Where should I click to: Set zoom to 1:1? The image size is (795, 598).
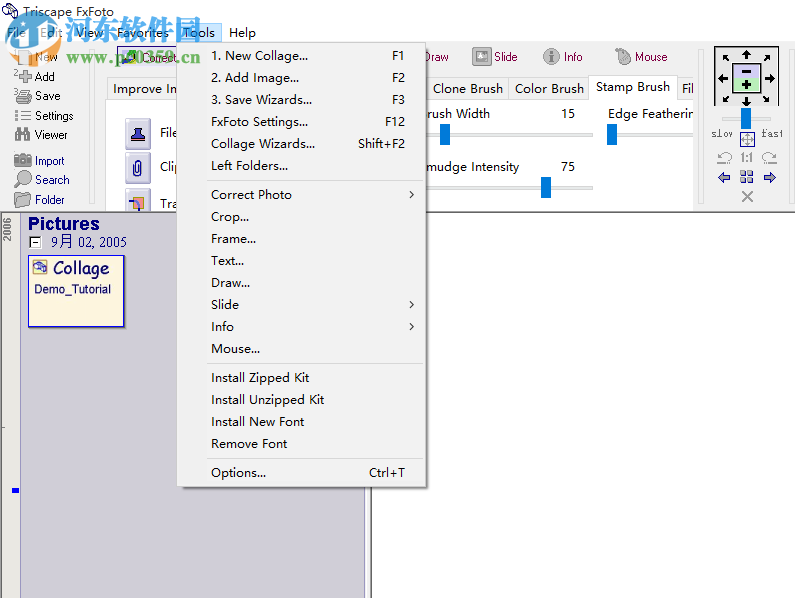[x=746, y=158]
